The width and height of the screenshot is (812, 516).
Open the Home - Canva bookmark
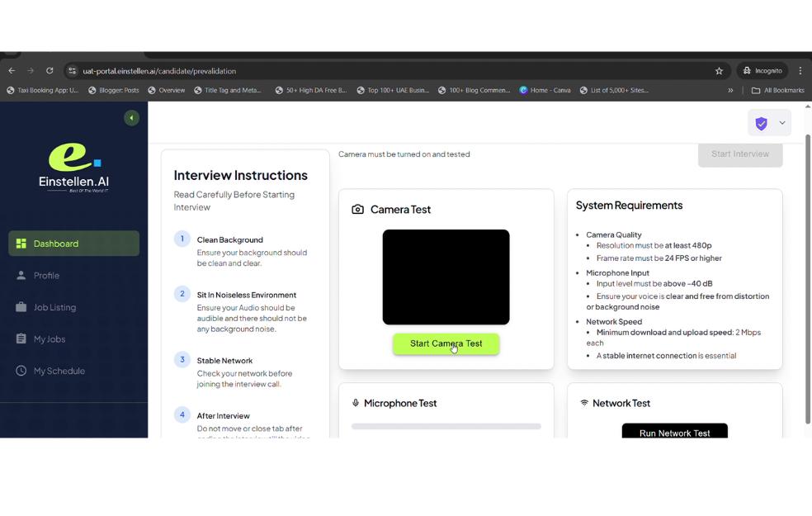pyautogui.click(x=545, y=91)
